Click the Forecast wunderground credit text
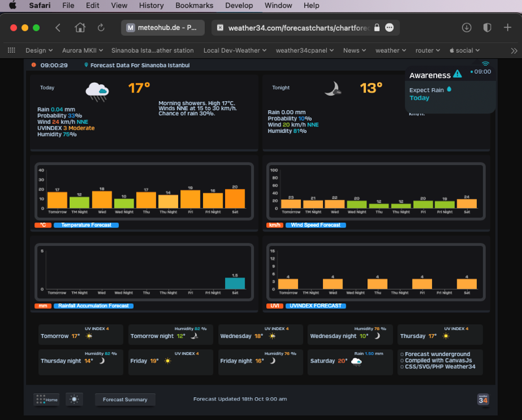522x420 pixels. pyautogui.click(x=437, y=354)
